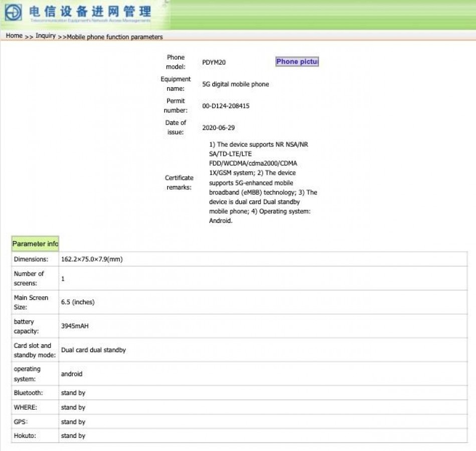Viewport: 476px width, 451px height.
Task: Switch to the Parameter info tab
Action: [35, 244]
